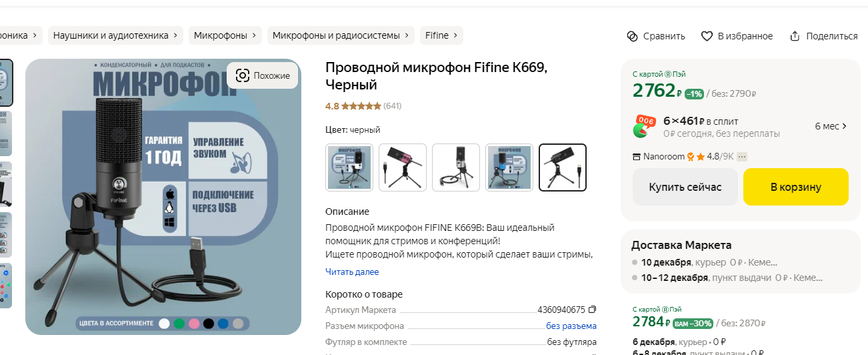Choose the pink microphone color variant

pos(403,167)
